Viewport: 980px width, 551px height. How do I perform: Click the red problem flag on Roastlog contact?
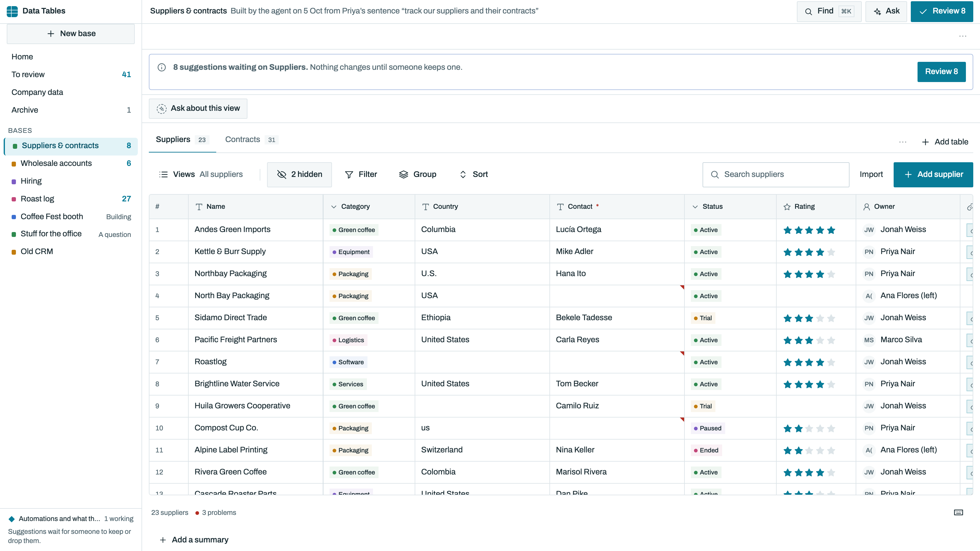click(682, 354)
